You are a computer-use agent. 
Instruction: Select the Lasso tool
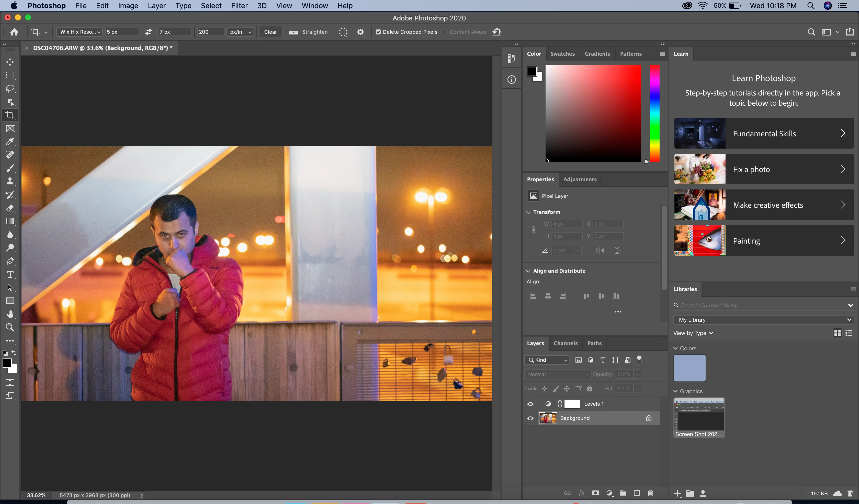pos(10,89)
